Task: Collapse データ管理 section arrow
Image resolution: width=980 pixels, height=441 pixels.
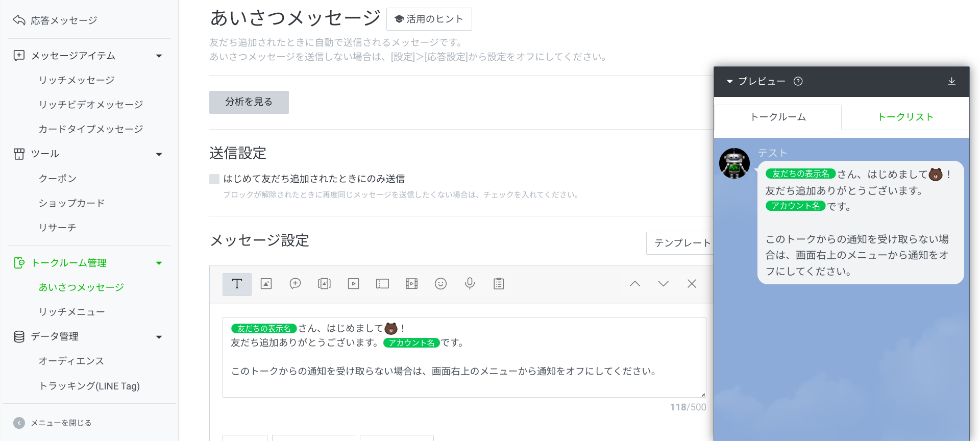Action: click(x=159, y=337)
